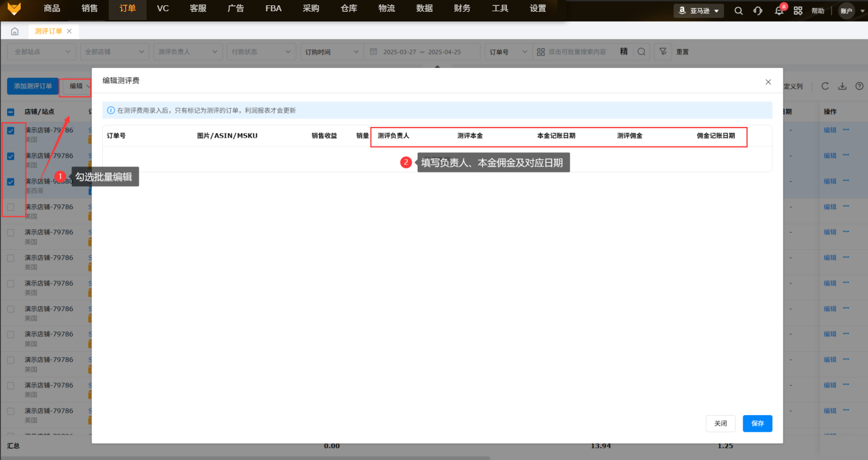868x460 pixels.
Task: Click the 本金记账日期 column header
Action: point(556,136)
